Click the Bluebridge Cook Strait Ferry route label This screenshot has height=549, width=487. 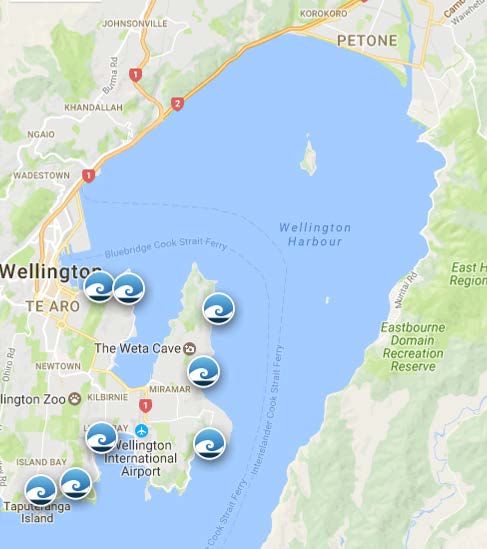(x=166, y=247)
